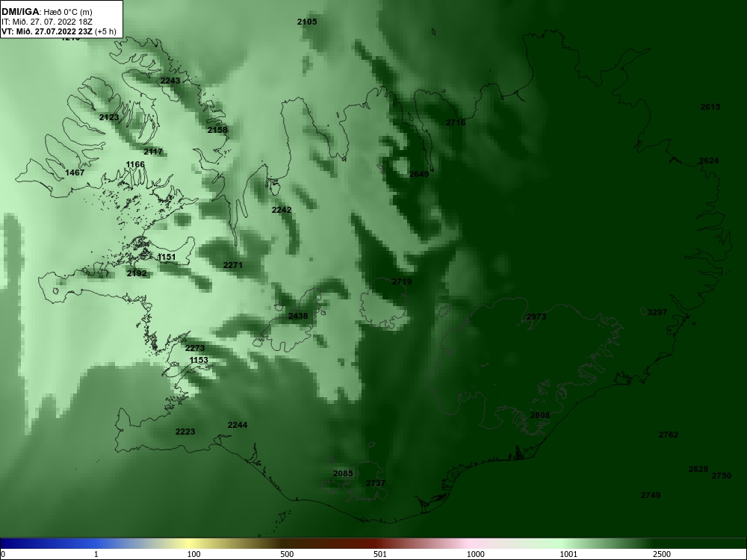Click the map value 2438
The image size is (747, 560).
298,316
